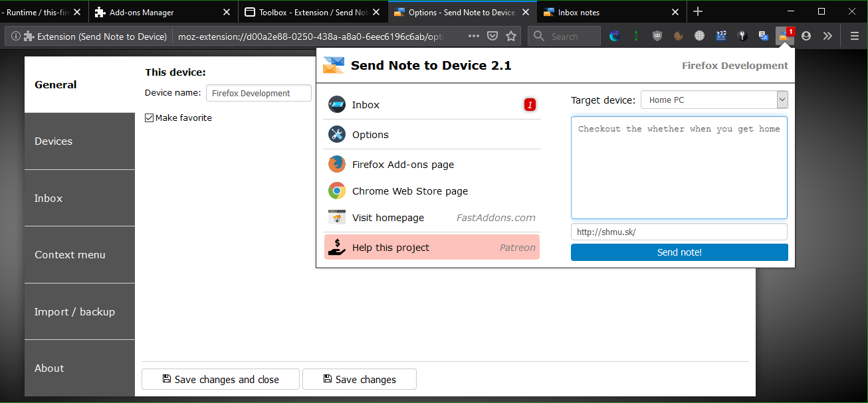Click the translate extension toolbar icon
The image size is (868, 403).
pyautogui.click(x=764, y=36)
